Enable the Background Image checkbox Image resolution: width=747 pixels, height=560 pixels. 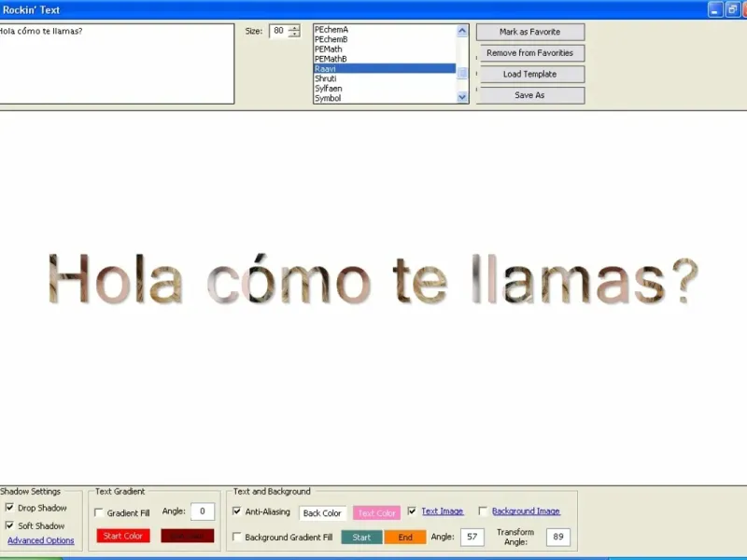(x=483, y=511)
